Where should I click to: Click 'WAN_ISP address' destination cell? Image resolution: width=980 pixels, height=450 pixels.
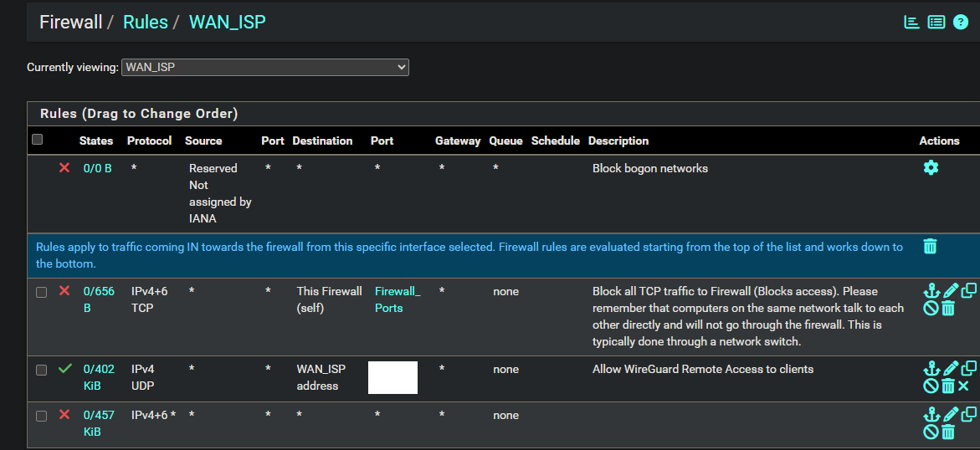click(321, 377)
